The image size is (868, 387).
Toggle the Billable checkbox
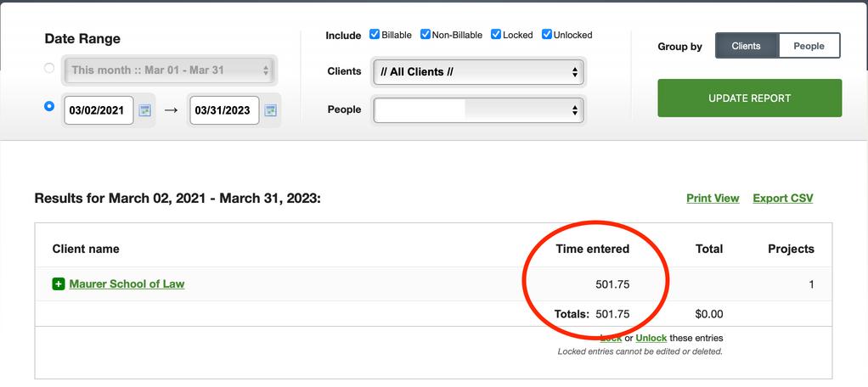tap(375, 34)
